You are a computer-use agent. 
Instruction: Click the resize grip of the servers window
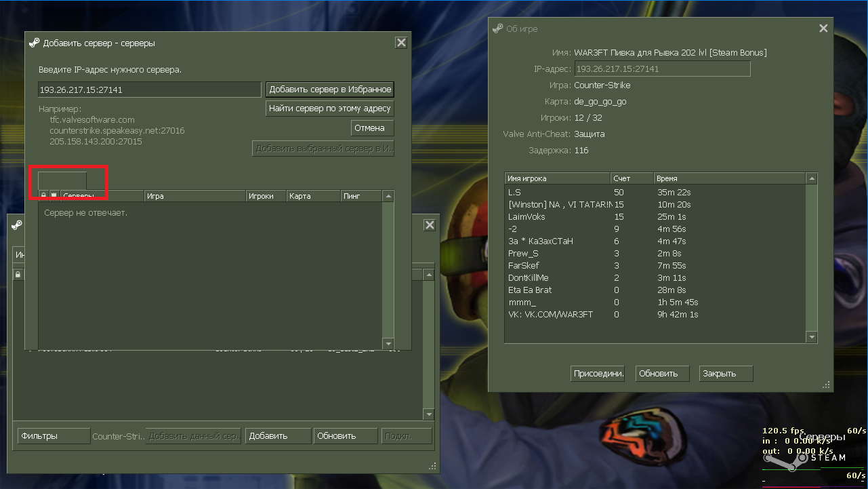pyautogui.click(x=432, y=465)
